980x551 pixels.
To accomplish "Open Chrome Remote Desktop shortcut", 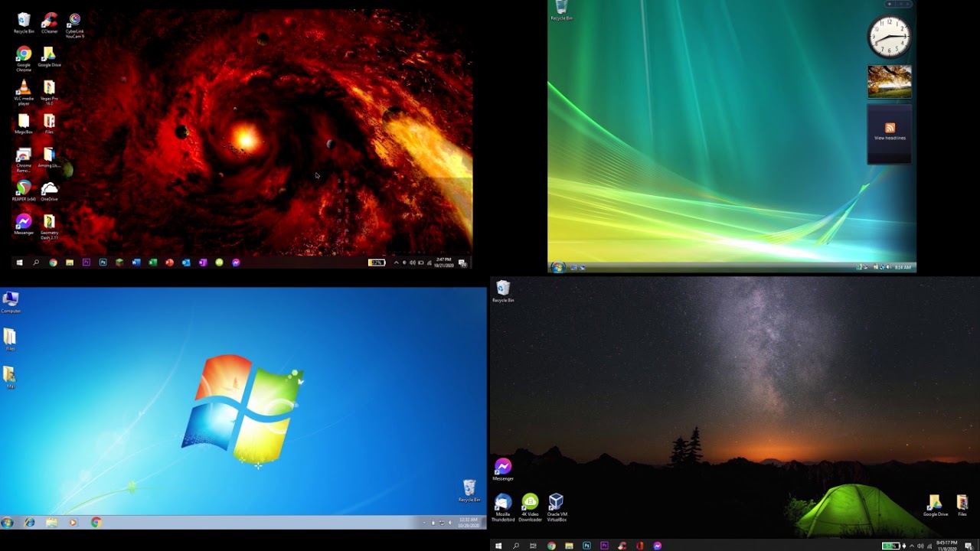I will [x=24, y=159].
